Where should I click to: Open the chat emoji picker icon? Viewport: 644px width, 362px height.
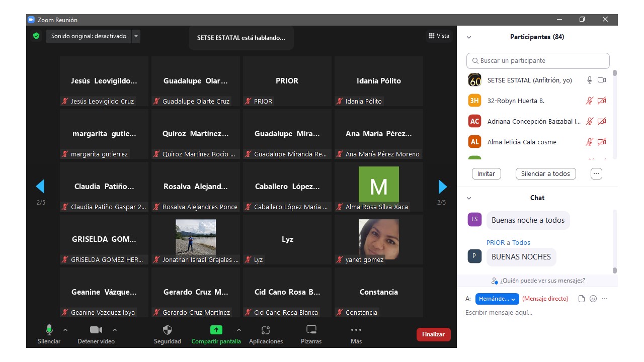click(593, 299)
